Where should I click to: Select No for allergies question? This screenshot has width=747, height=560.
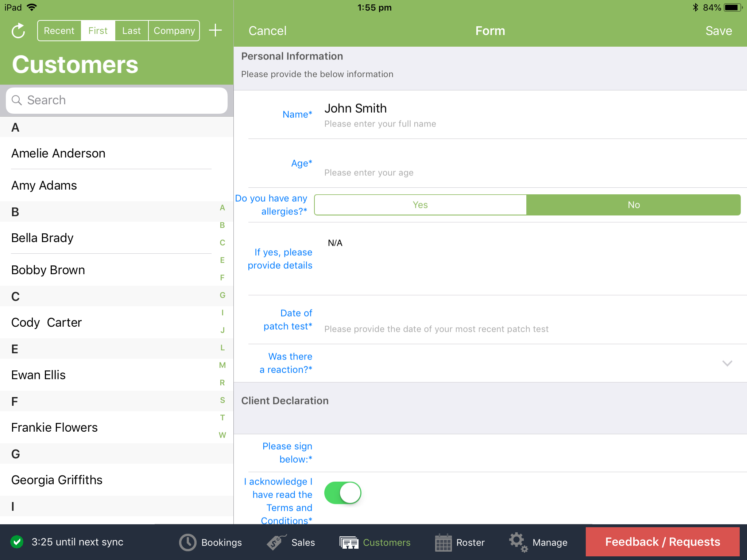[634, 205]
